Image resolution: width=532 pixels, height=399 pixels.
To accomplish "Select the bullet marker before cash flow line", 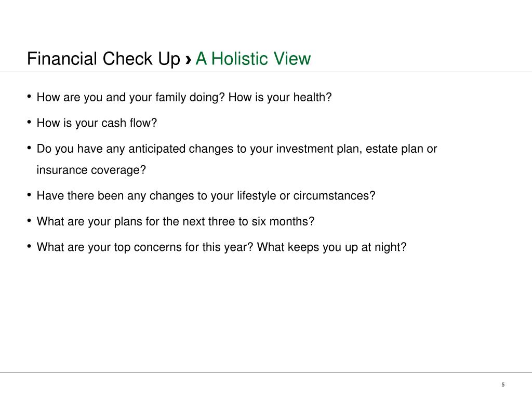I will pos(29,122).
